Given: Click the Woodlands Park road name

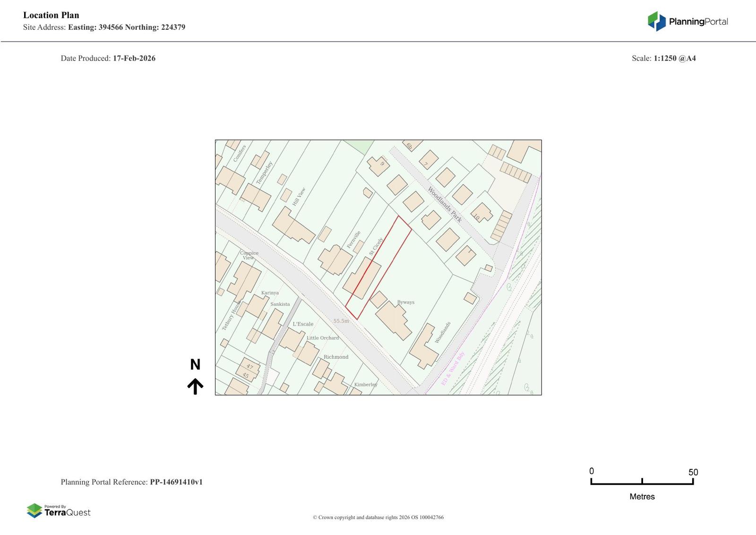Looking at the screenshot, I should click(444, 205).
